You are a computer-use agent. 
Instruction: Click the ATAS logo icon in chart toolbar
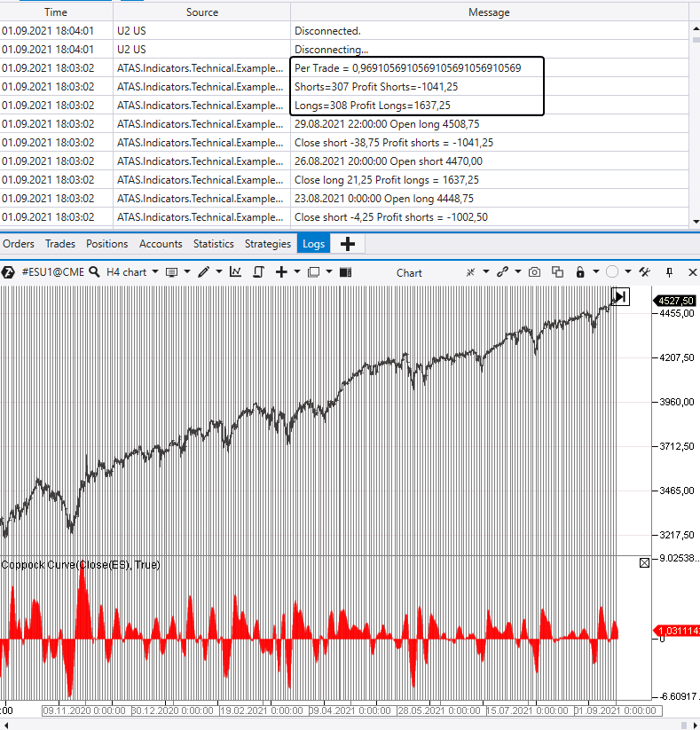tap(10, 272)
